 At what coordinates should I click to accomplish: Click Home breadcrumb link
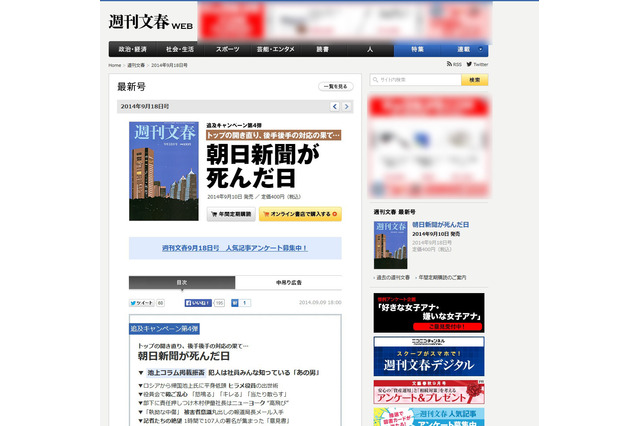point(115,65)
